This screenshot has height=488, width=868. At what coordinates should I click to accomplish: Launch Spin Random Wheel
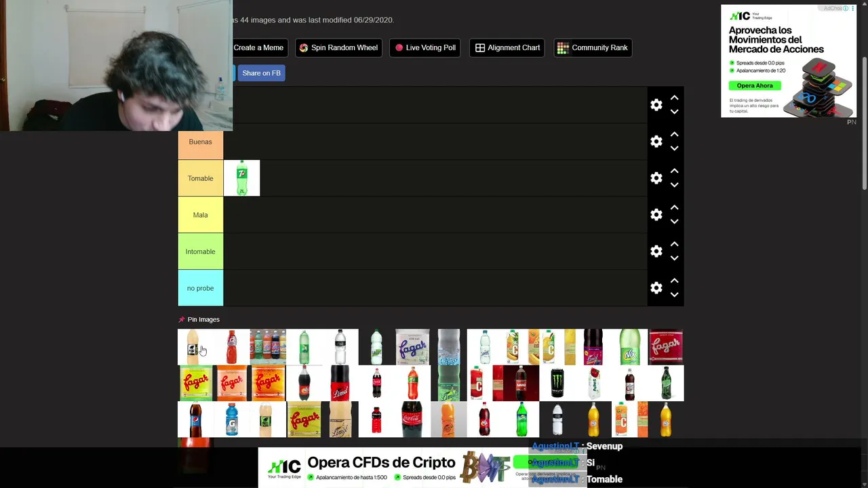338,47
